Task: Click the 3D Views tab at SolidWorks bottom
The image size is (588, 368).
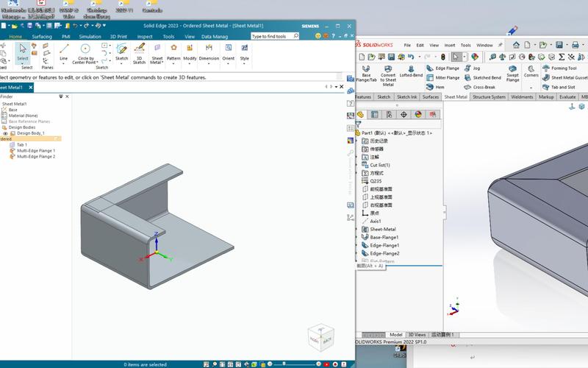Action: coord(417,335)
